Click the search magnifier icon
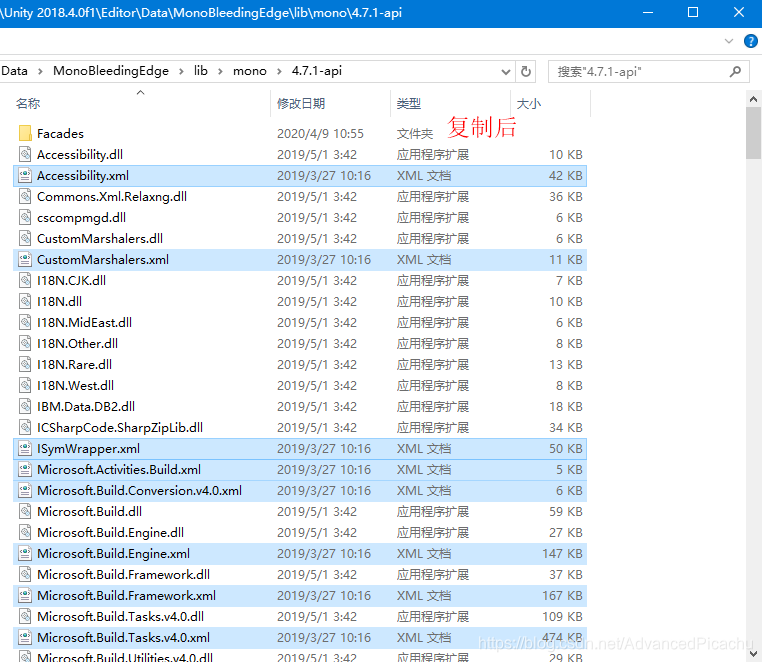This screenshot has height=662, width=762. click(735, 71)
